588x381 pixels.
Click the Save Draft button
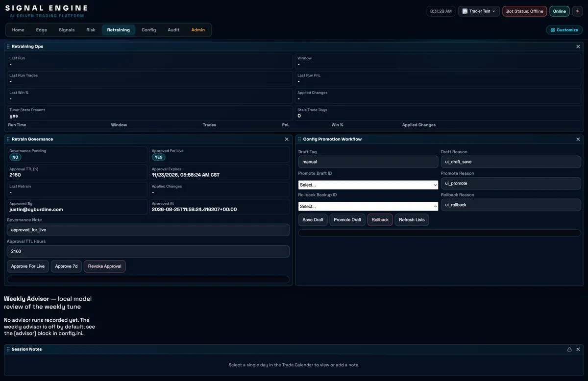point(313,220)
